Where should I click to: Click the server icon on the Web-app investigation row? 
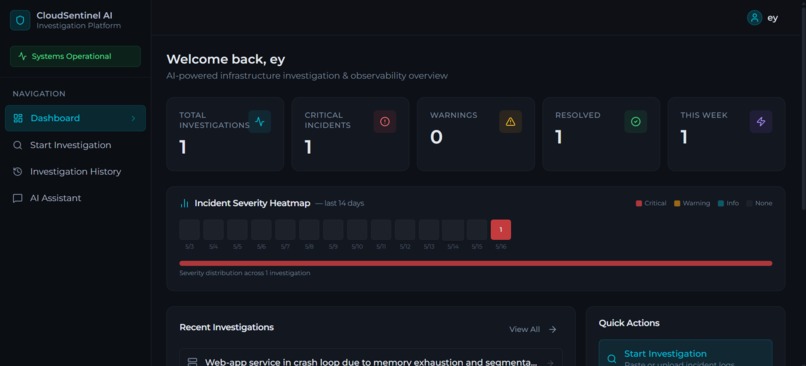tap(192, 362)
